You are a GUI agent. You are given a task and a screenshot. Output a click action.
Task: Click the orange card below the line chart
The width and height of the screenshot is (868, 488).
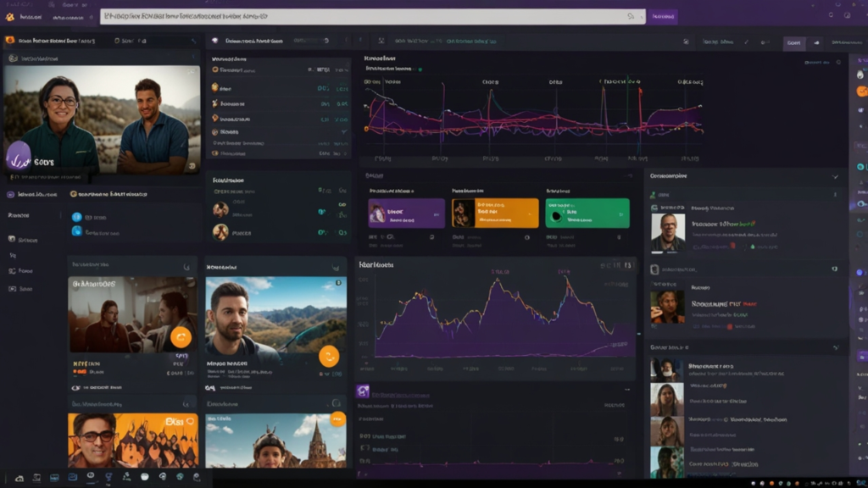[495, 213]
